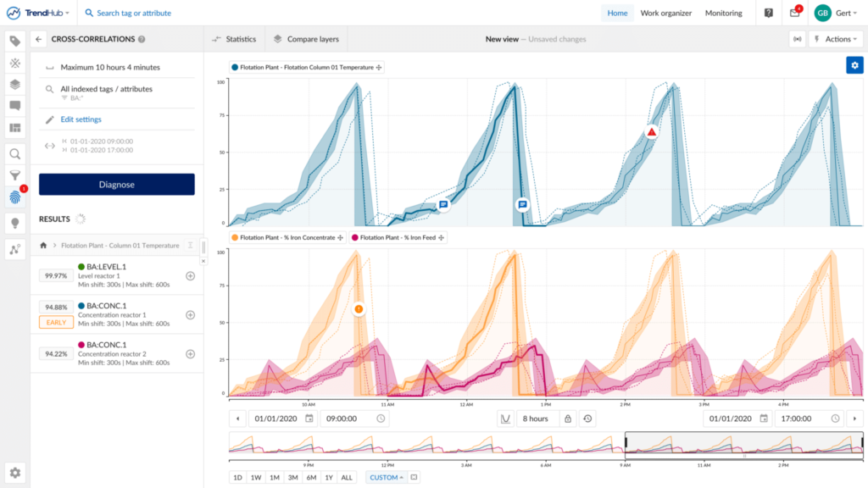Step time range forward with right arrow
This screenshot has width=868, height=488.
[x=854, y=419]
